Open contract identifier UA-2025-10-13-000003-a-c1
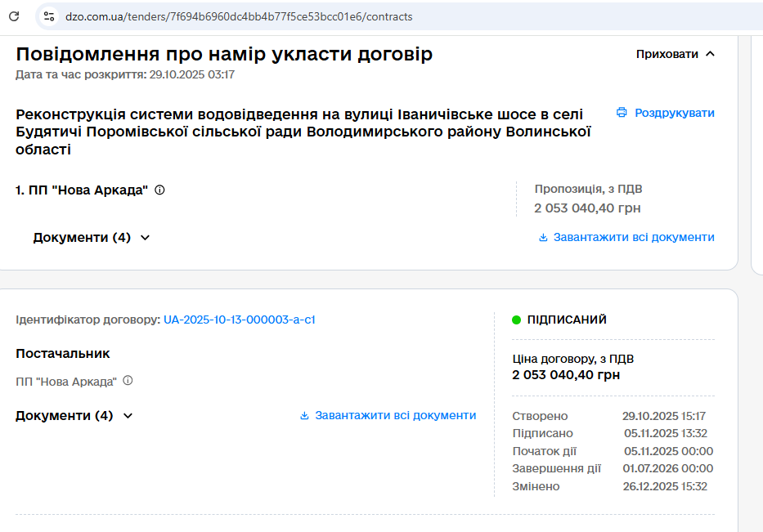 pyautogui.click(x=239, y=320)
